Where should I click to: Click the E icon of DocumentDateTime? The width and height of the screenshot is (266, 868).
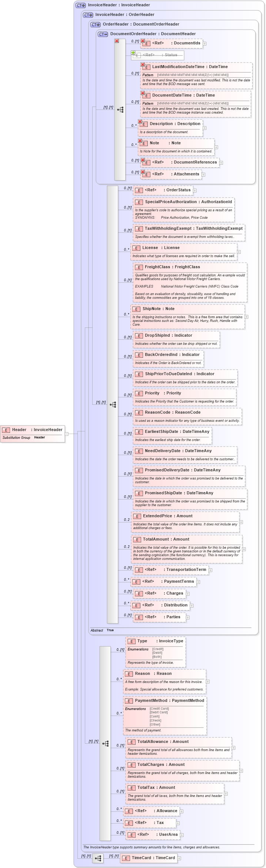[x=146, y=95]
